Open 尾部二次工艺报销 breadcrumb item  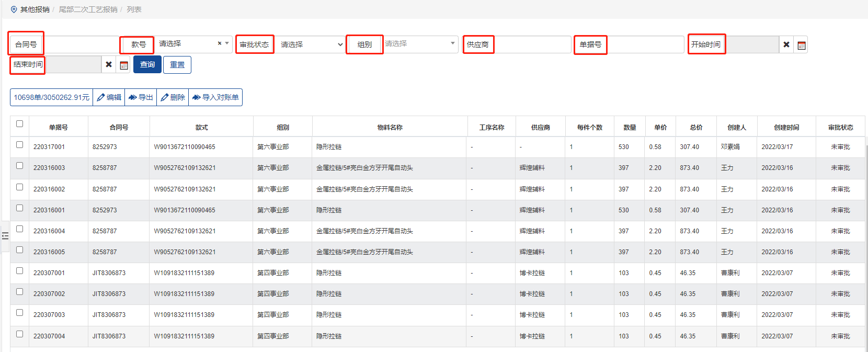click(88, 9)
